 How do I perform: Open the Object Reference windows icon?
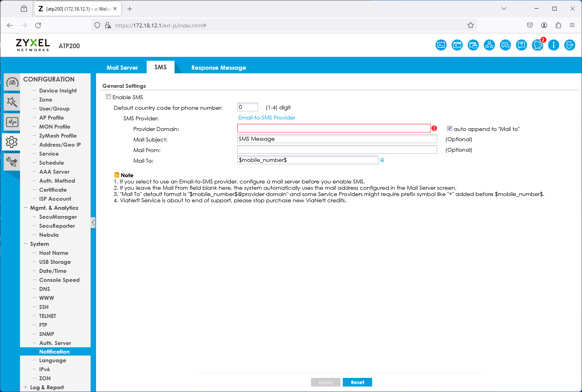click(x=473, y=45)
